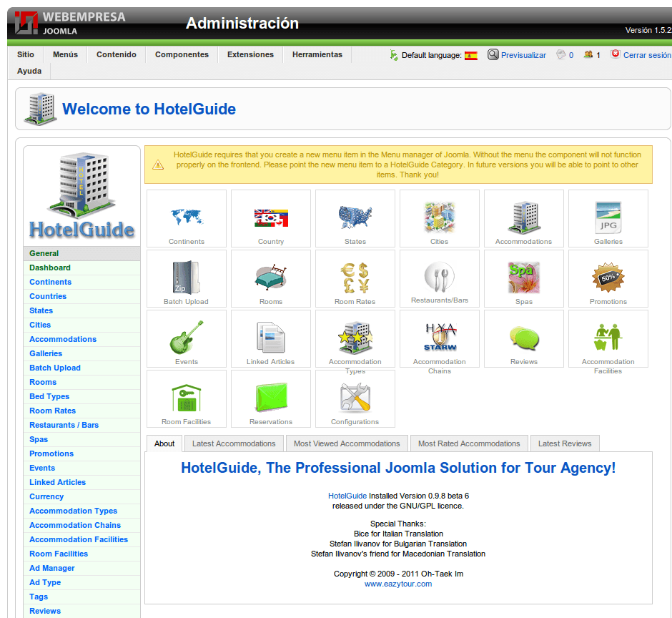Open the Reservations green envelope icon
This screenshot has width=672, height=618.
(271, 398)
